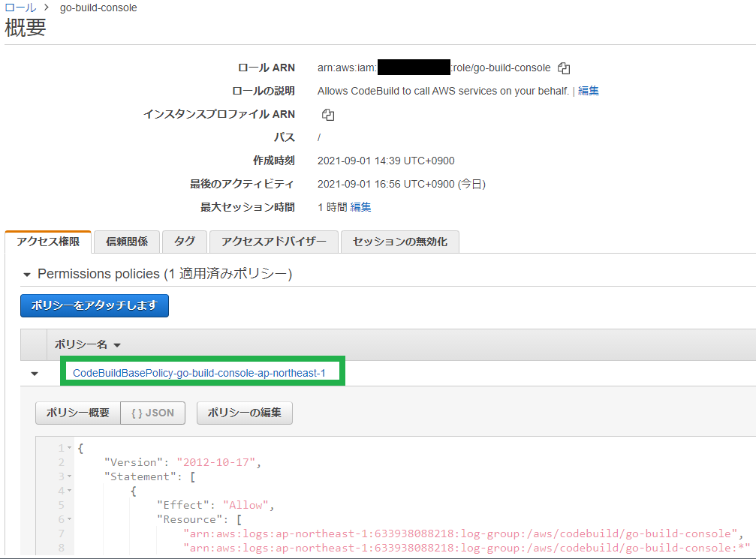The width and height of the screenshot is (756, 559).
Task: Click the Allows CodeBuild description text
Action: tap(443, 91)
